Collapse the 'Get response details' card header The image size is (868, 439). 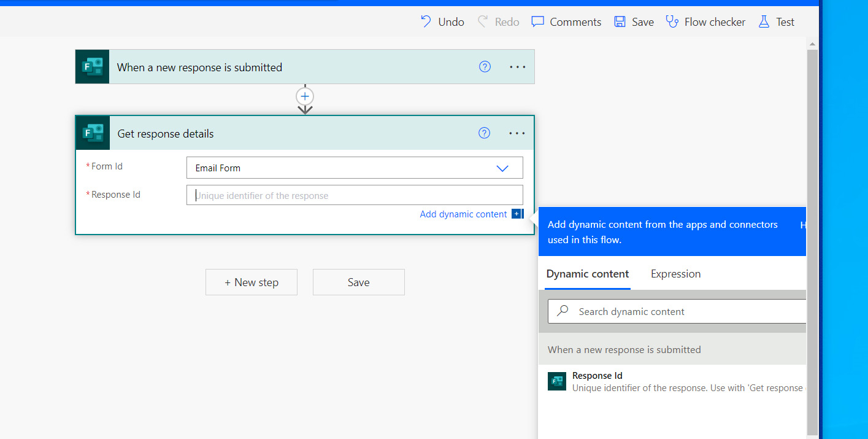(x=305, y=133)
